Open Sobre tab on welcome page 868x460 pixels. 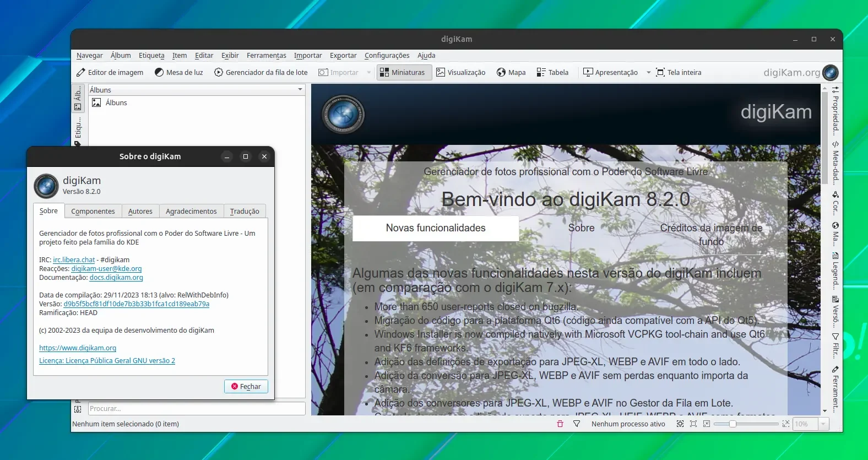coord(582,228)
